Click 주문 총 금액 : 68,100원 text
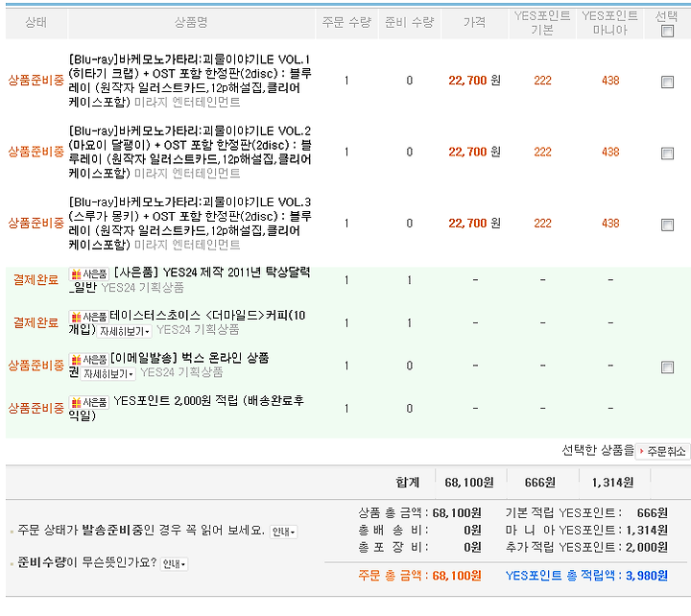691x616 pixels. pyautogui.click(x=419, y=576)
